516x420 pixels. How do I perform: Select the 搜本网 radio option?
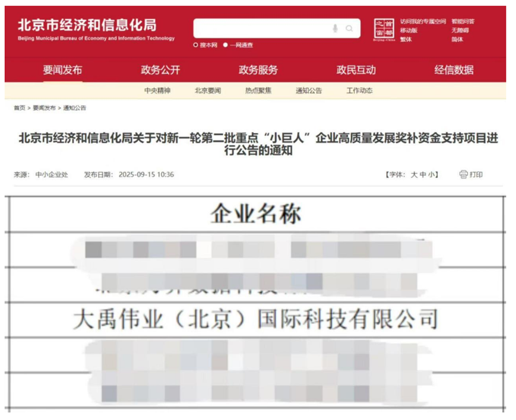[x=196, y=45]
